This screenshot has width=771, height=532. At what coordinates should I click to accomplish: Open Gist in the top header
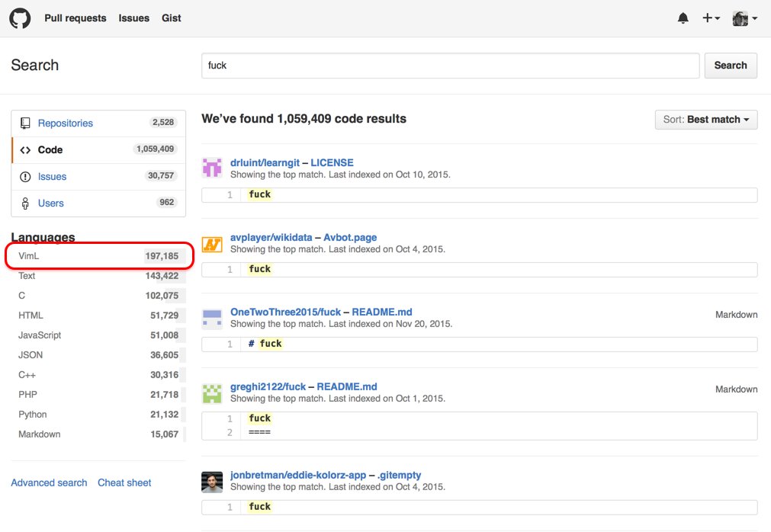(x=171, y=18)
